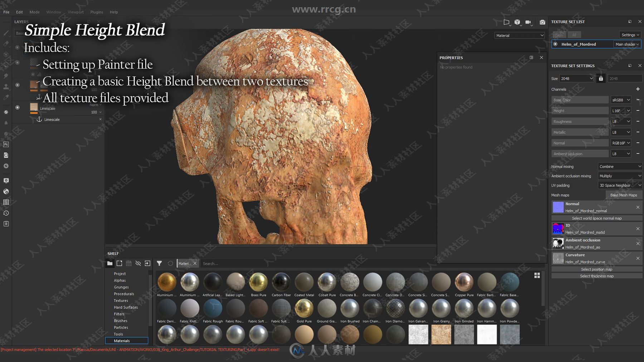Toggle visibility of the topmost layer
644x362 pixels.
click(17, 47)
